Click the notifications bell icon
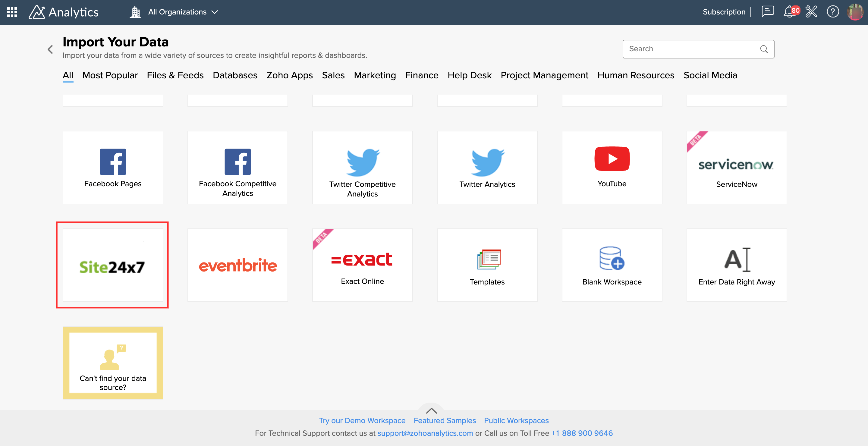 (x=789, y=12)
